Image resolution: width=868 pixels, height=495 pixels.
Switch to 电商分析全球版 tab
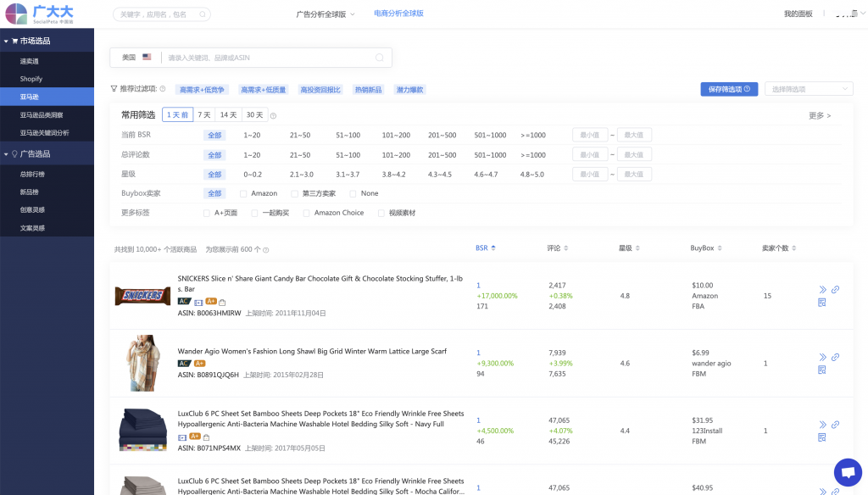[398, 14]
